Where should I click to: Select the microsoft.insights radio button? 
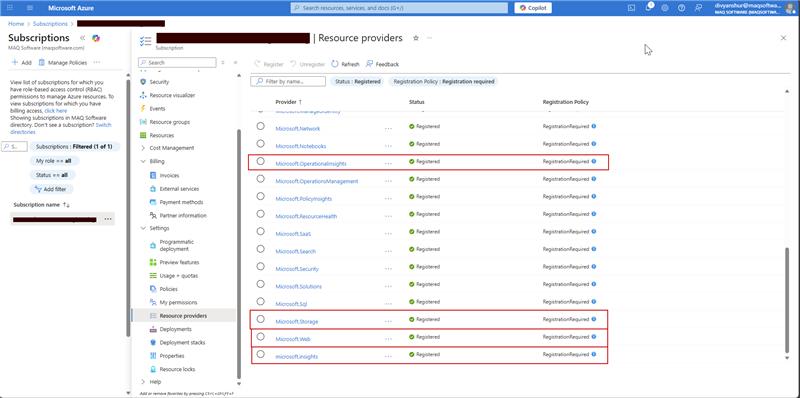[x=261, y=354]
